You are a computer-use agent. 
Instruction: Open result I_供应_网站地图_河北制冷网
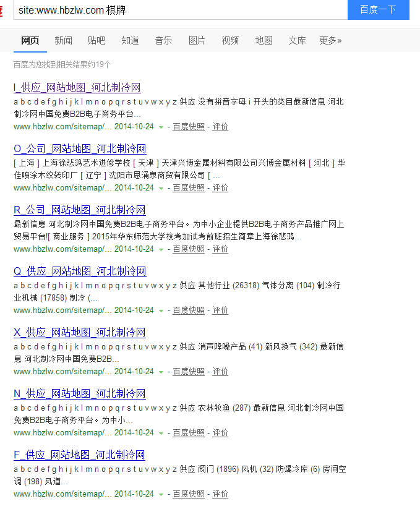coord(77,87)
